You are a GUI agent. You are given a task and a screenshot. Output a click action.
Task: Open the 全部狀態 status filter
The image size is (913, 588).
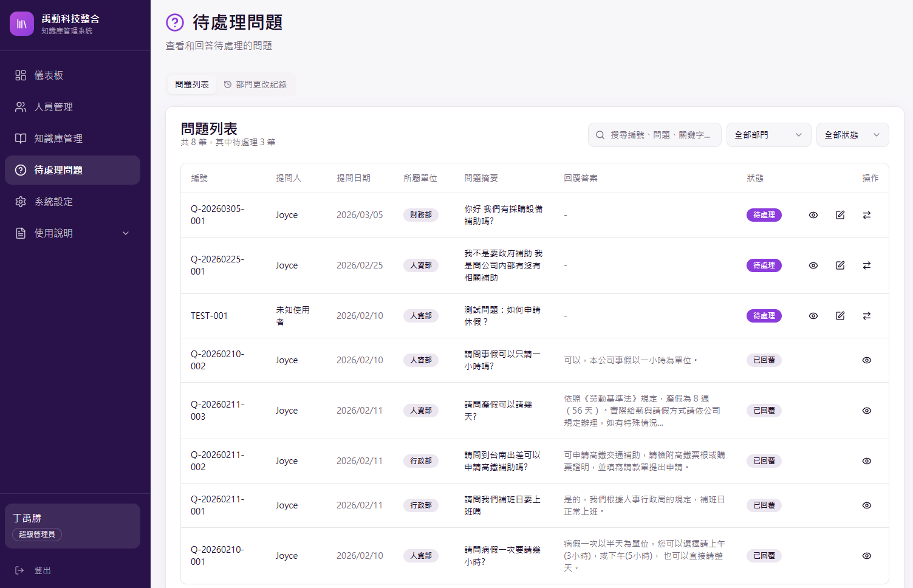tap(852, 135)
